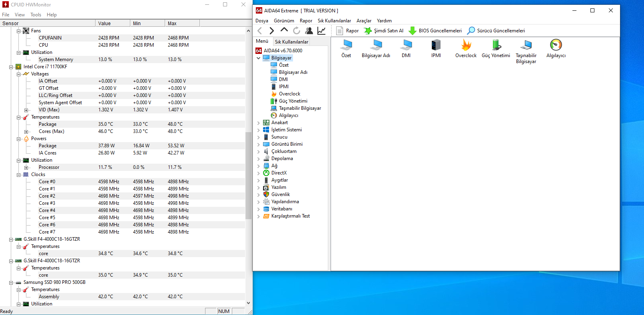Collapse the Clocks section in HWMonitor

tap(19, 175)
